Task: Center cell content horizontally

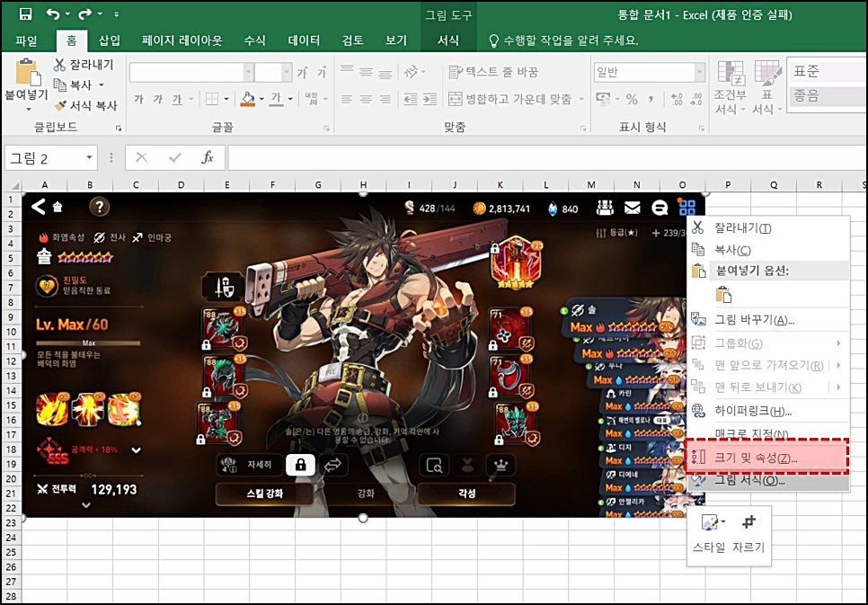Action: pos(366,99)
